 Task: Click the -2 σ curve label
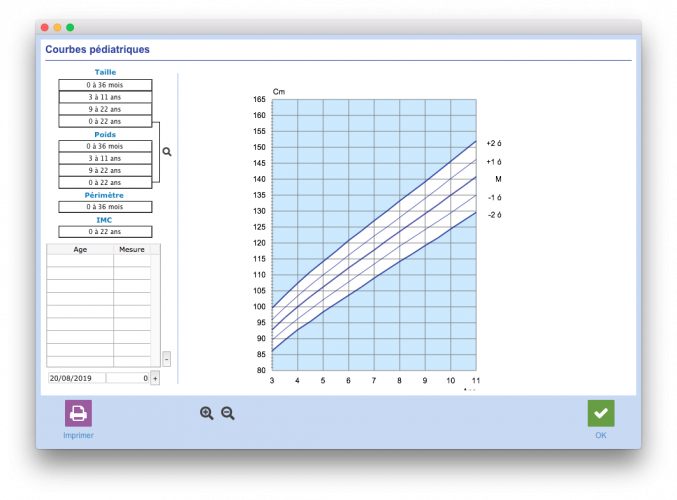click(x=495, y=215)
